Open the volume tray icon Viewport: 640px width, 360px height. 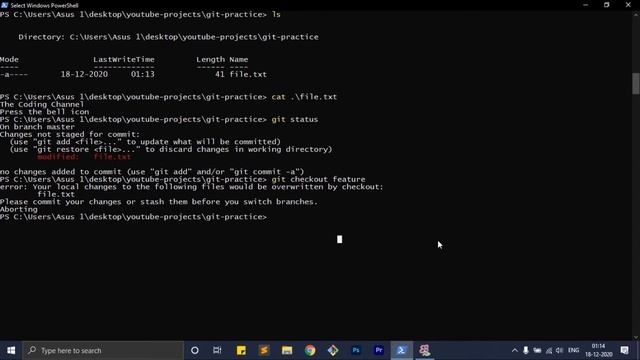pyautogui.click(x=560, y=350)
